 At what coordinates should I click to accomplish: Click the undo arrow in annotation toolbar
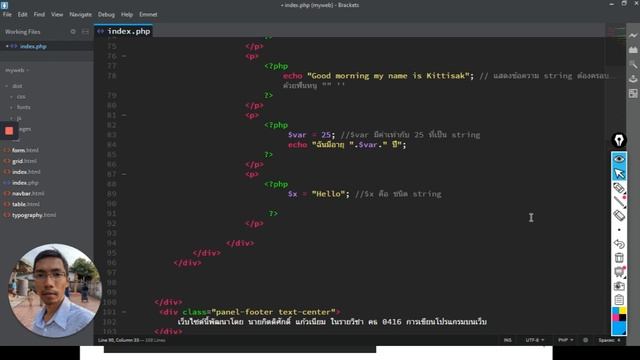(619, 244)
